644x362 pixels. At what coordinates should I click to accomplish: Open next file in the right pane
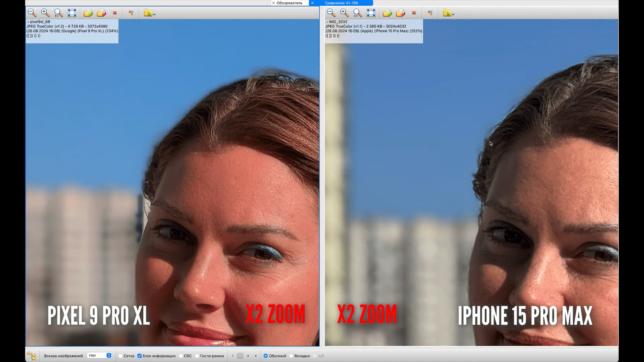[x=387, y=13]
